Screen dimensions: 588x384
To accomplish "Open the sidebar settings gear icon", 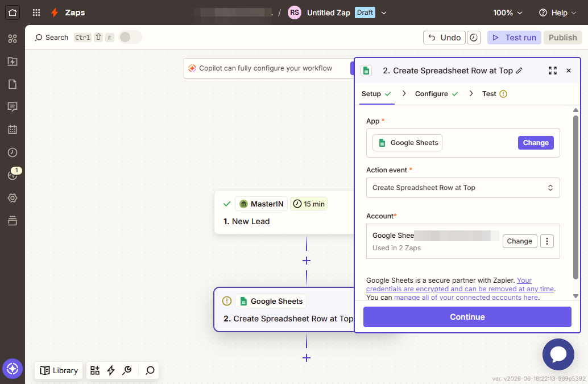I will point(13,198).
